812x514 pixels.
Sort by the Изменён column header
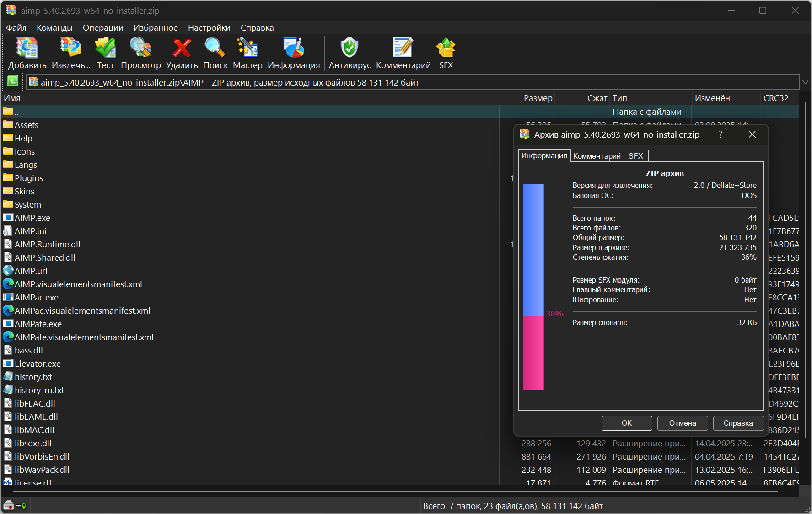pos(726,98)
